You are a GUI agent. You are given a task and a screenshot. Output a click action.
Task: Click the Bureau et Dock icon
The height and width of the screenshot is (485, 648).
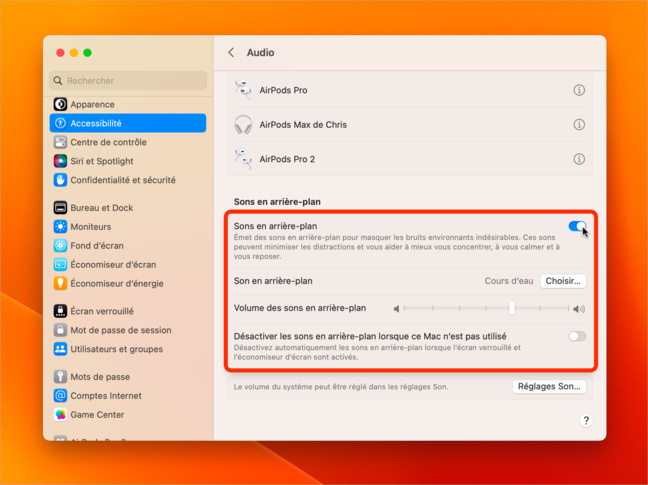(60, 208)
